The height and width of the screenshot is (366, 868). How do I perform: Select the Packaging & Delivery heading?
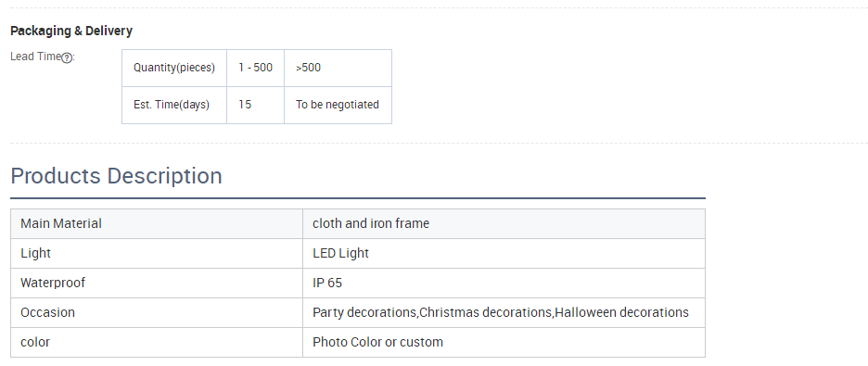pyautogui.click(x=71, y=31)
